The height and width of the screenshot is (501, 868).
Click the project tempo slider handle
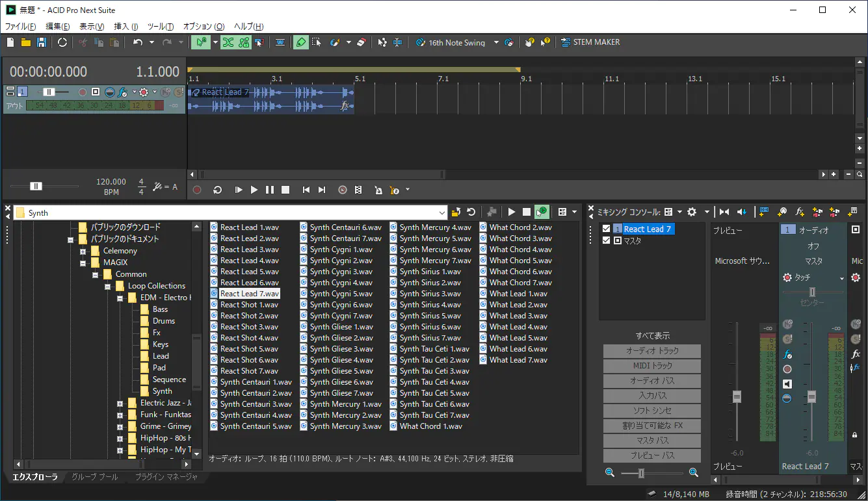click(x=36, y=186)
